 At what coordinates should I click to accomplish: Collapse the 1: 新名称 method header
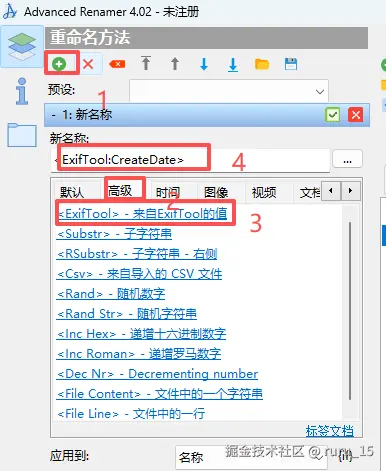tap(54, 115)
